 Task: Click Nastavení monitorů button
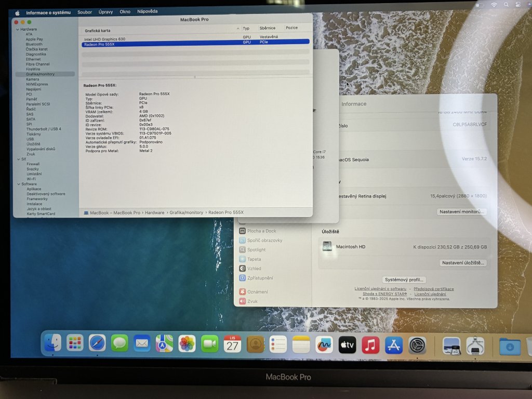[461, 212]
